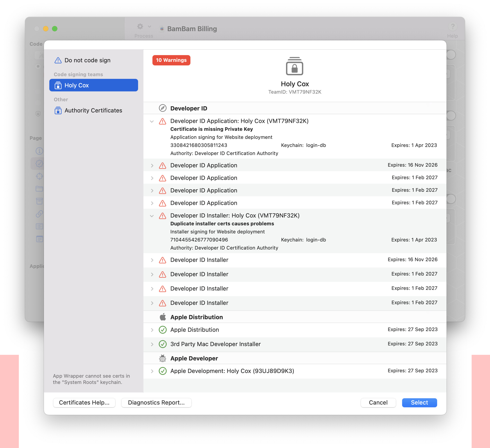
Task: Click the Authority Certificates keychain icon
Action: coord(58,110)
